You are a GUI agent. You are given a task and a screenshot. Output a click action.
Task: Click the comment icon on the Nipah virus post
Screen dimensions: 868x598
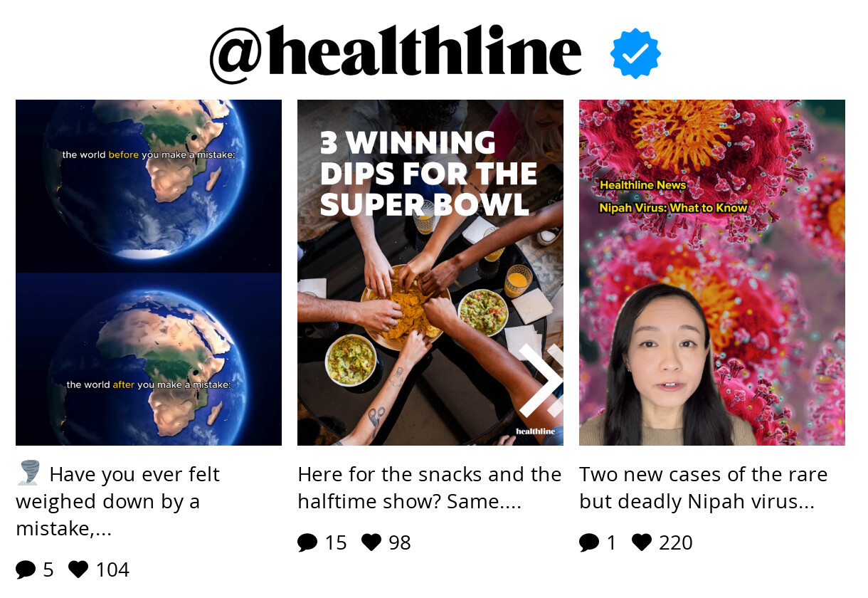(588, 542)
